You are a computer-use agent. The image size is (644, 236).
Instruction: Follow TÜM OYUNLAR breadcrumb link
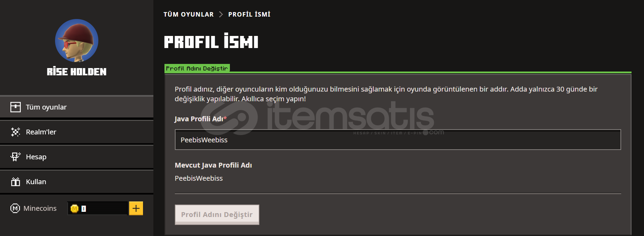point(189,15)
